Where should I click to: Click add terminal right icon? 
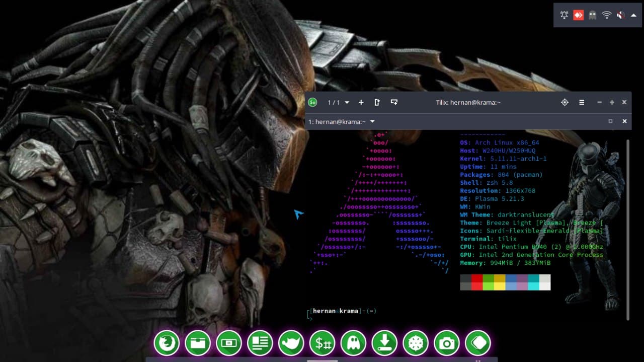point(377,102)
